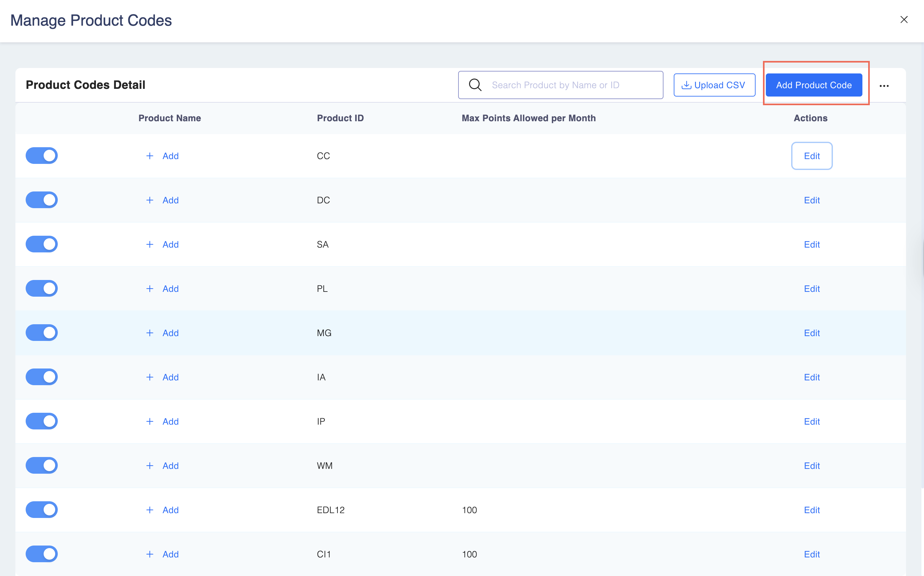Edit the EDL12 product code

pyautogui.click(x=812, y=510)
